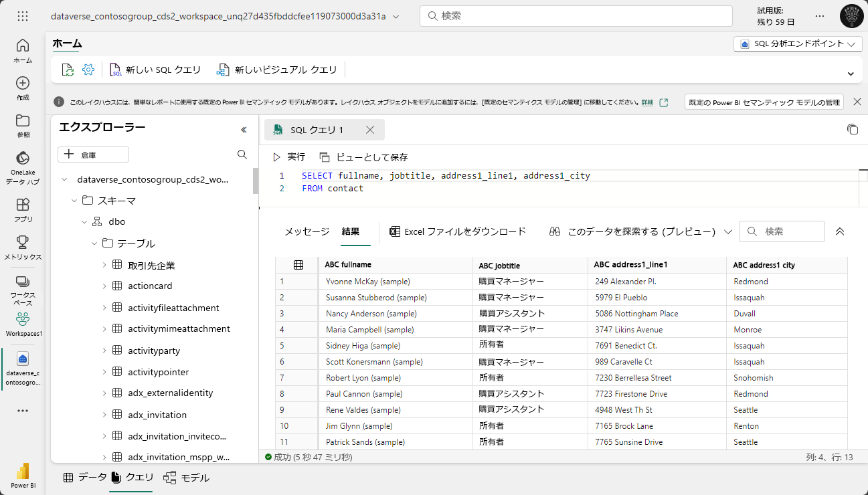Click the results 検索 field
The width and height of the screenshot is (868, 495).
click(782, 231)
